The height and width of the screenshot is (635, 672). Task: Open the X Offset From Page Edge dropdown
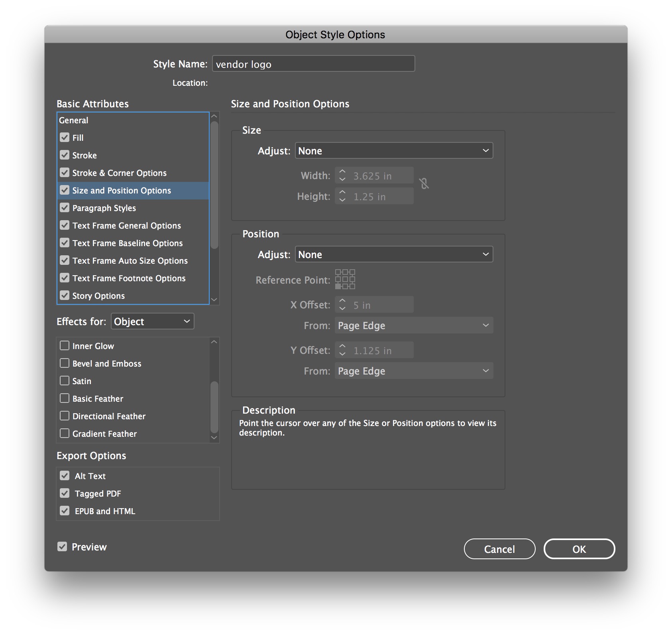click(414, 325)
